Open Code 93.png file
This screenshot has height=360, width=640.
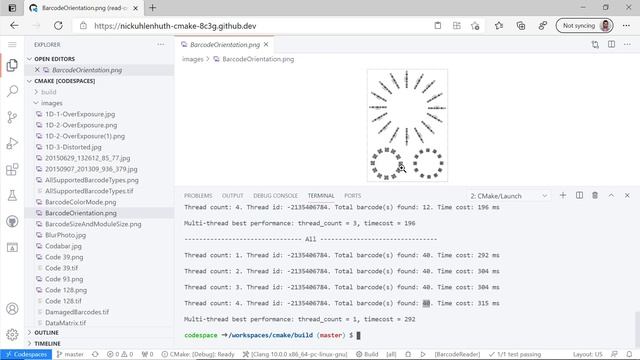tap(64, 279)
